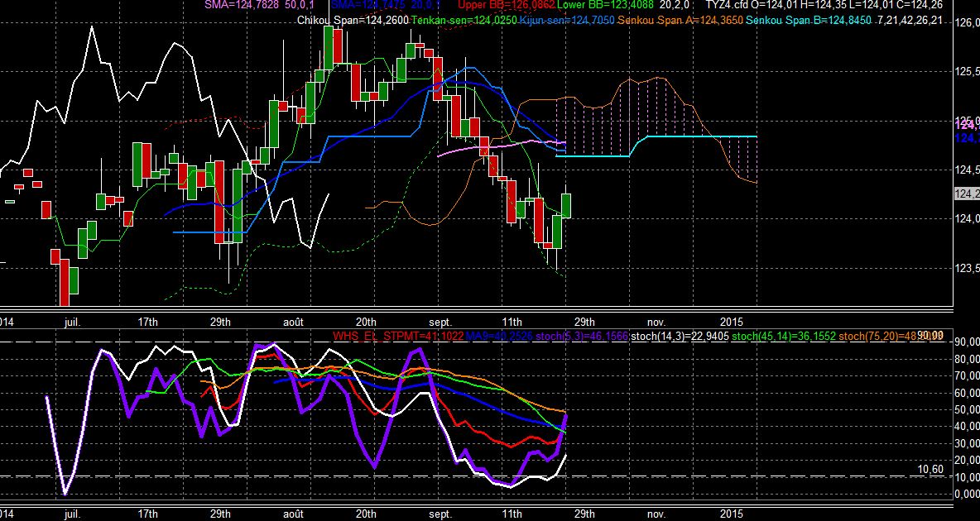Click the Lower BB=123,4088 legend entry
This screenshot has width=980, height=521.
[x=604, y=5]
